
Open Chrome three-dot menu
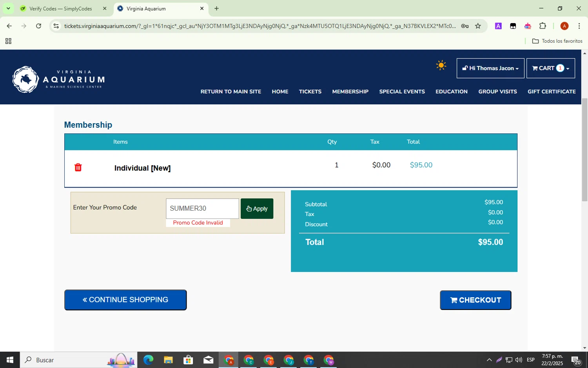point(579,26)
